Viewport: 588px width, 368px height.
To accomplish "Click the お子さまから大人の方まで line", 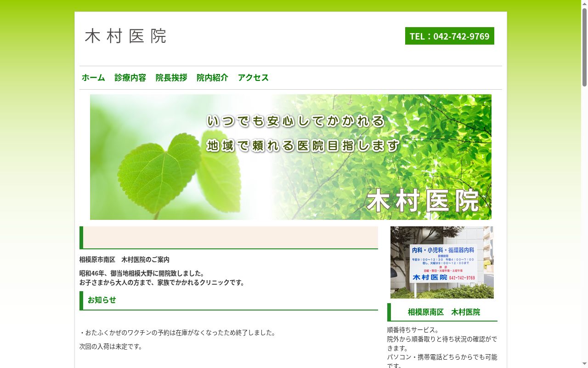I will point(163,282).
